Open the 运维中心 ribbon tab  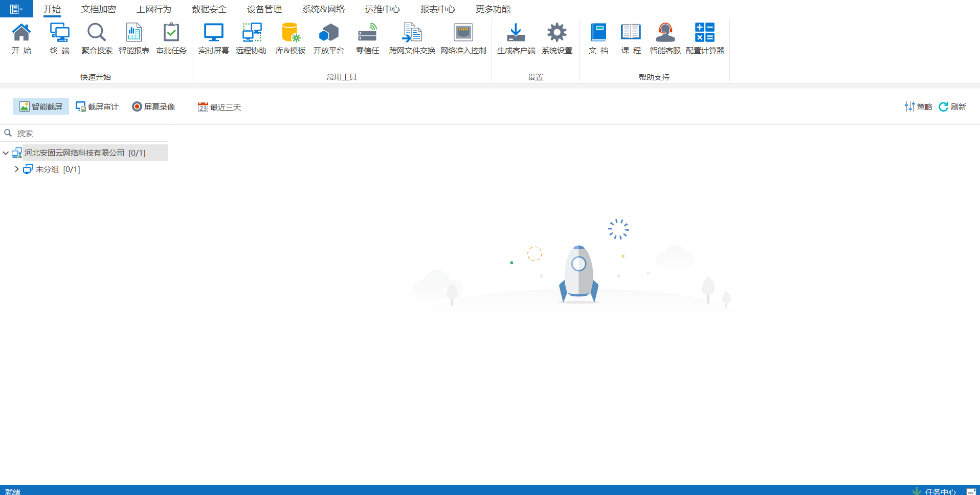[382, 9]
